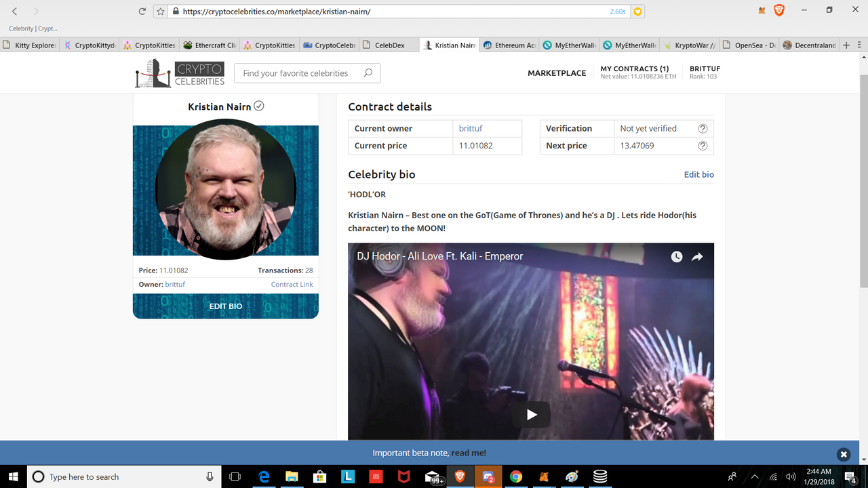This screenshot has height=488, width=868.
Task: Click the browser address bar URL
Action: point(277,12)
